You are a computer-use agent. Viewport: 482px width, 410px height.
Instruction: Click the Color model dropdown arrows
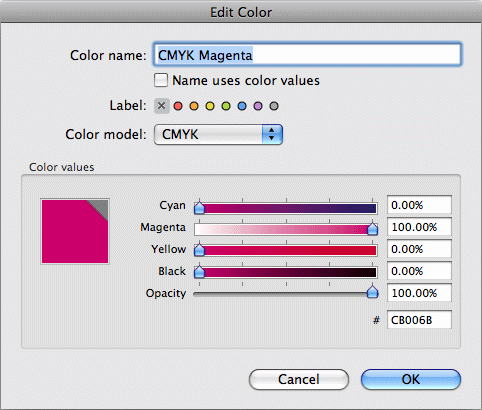272,135
